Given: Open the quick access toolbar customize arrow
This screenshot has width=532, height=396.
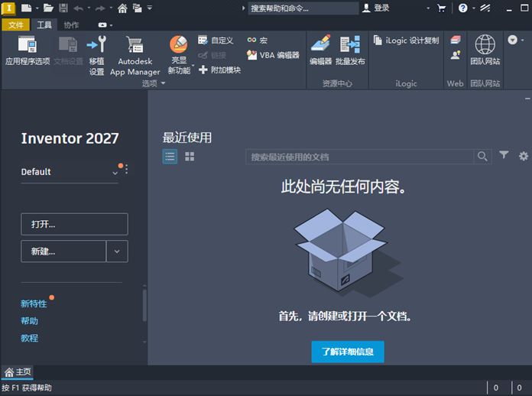Looking at the screenshot, I should [150, 8].
